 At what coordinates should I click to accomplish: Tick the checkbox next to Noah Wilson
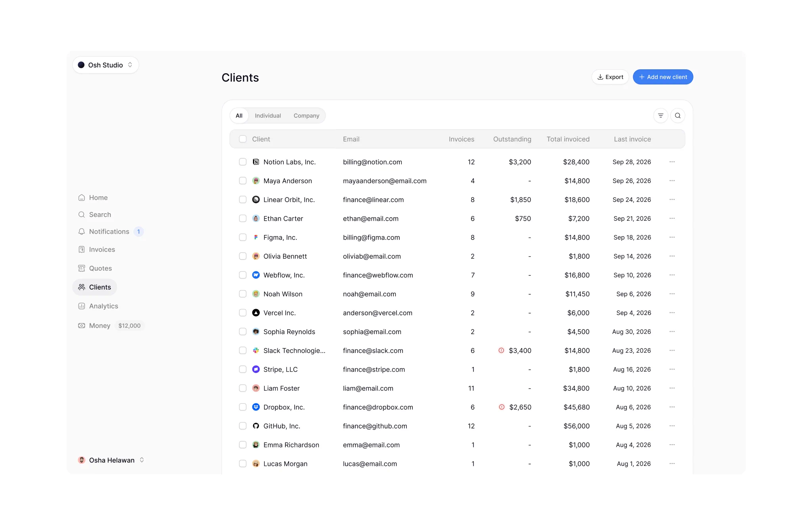[243, 294]
